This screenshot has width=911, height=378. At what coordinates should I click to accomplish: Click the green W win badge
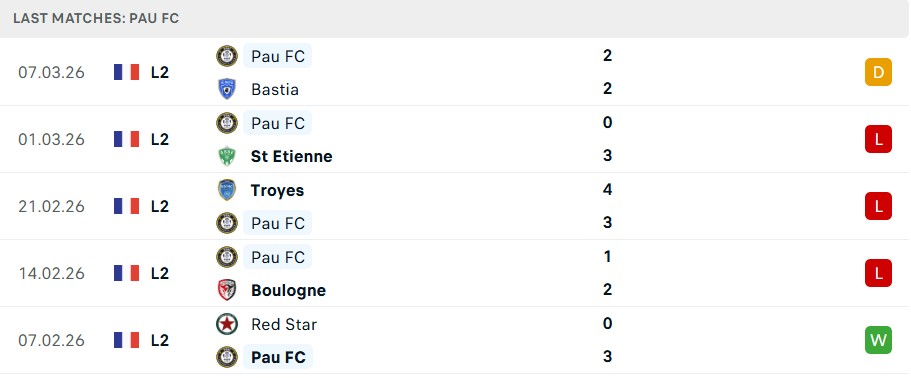878,340
